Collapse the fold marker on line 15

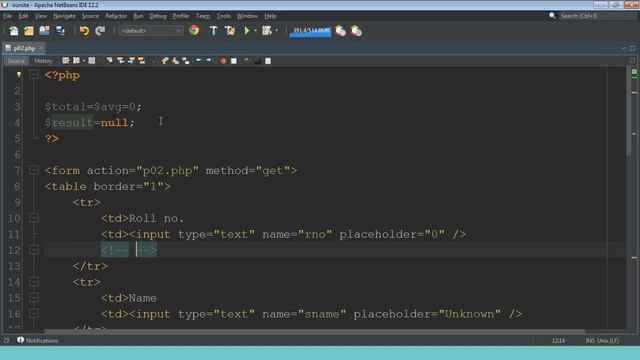[x=34, y=298]
